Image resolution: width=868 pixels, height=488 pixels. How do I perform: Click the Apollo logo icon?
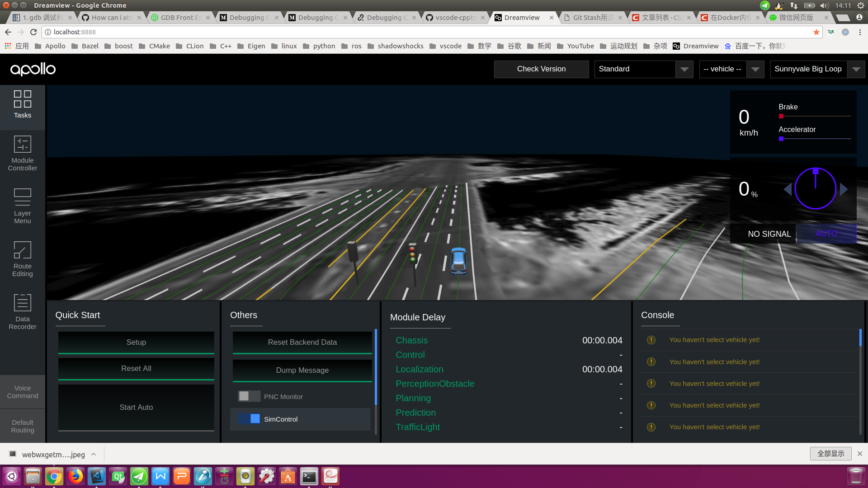pyautogui.click(x=33, y=69)
